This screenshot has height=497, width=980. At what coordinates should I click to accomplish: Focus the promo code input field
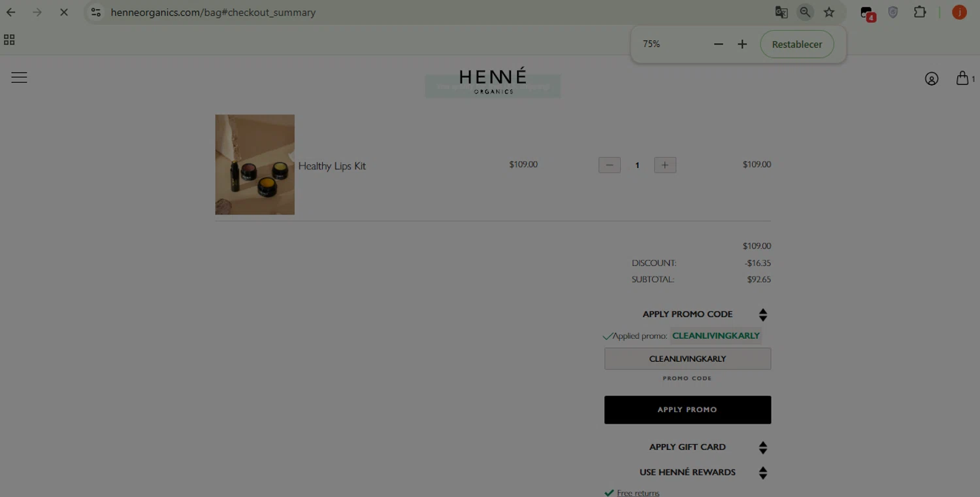pyautogui.click(x=687, y=358)
